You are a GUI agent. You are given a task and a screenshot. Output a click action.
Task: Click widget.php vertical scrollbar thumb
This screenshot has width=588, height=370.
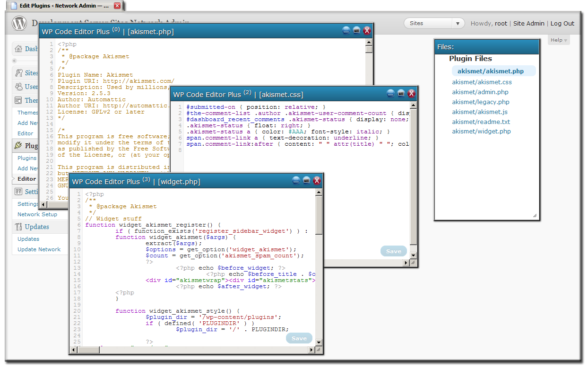click(319, 215)
